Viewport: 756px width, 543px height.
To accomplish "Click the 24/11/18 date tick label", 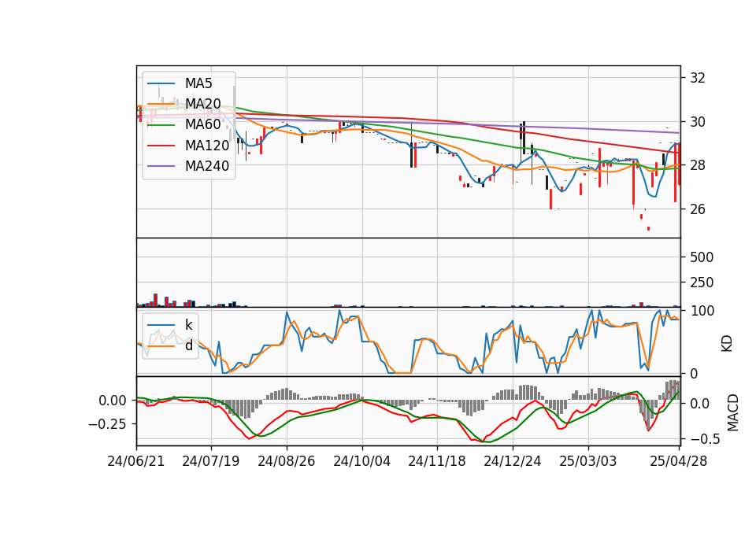I will coord(437,461).
